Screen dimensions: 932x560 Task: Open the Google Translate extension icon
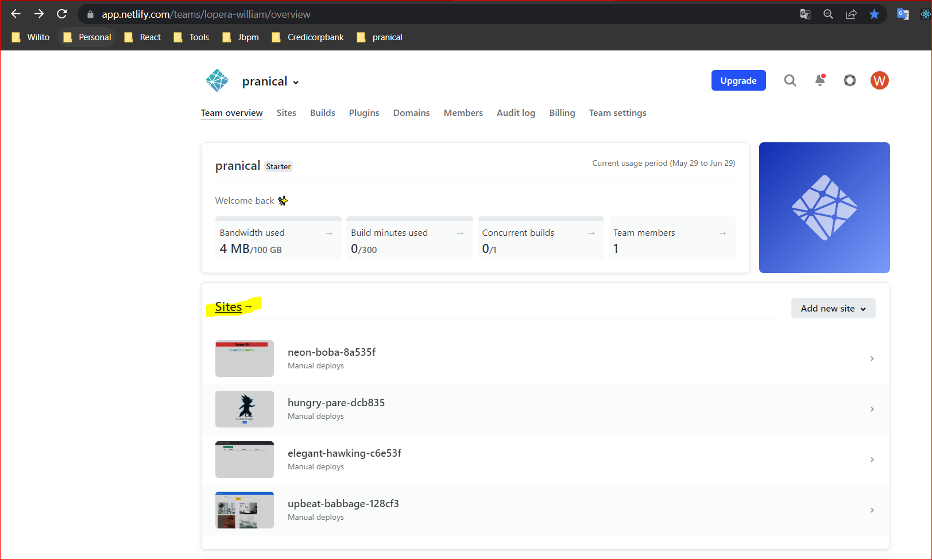pyautogui.click(x=903, y=14)
